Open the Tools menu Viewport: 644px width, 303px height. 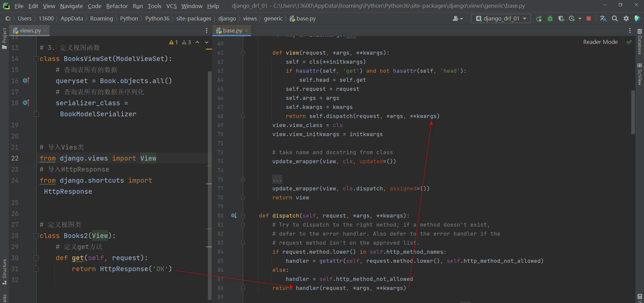coord(154,6)
